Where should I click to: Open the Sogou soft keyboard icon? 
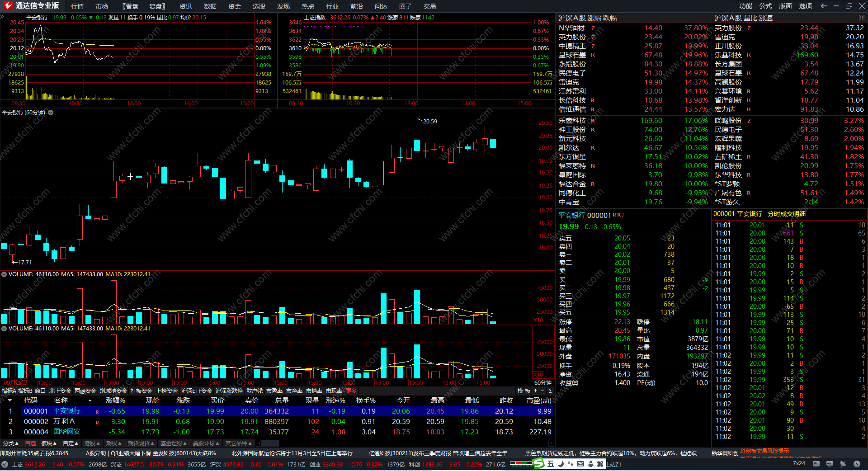coord(580,464)
